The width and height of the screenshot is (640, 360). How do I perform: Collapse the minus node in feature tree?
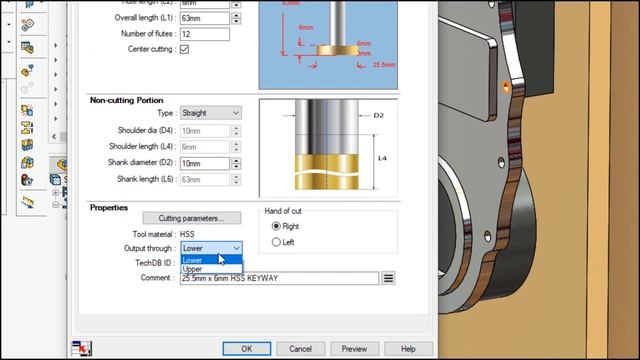coord(56,205)
